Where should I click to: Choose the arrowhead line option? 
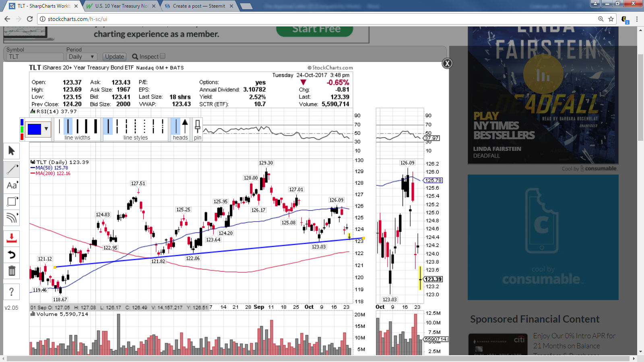(185, 126)
